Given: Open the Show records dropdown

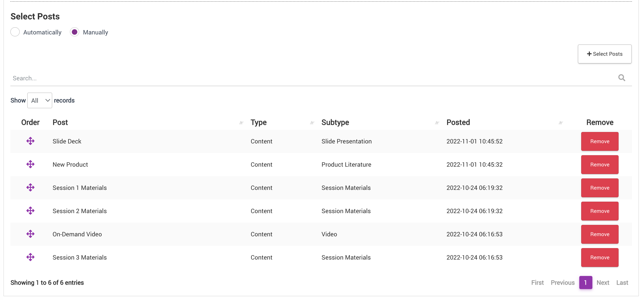Looking at the screenshot, I should click(x=40, y=100).
